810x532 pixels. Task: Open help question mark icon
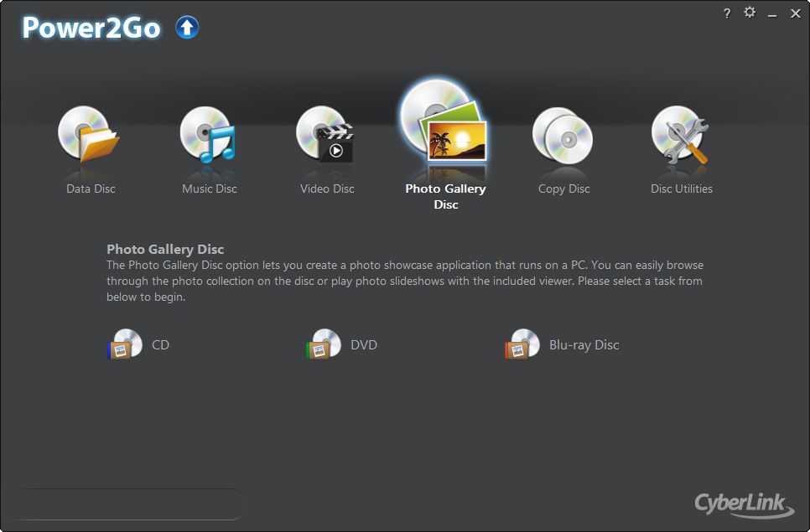point(727,13)
